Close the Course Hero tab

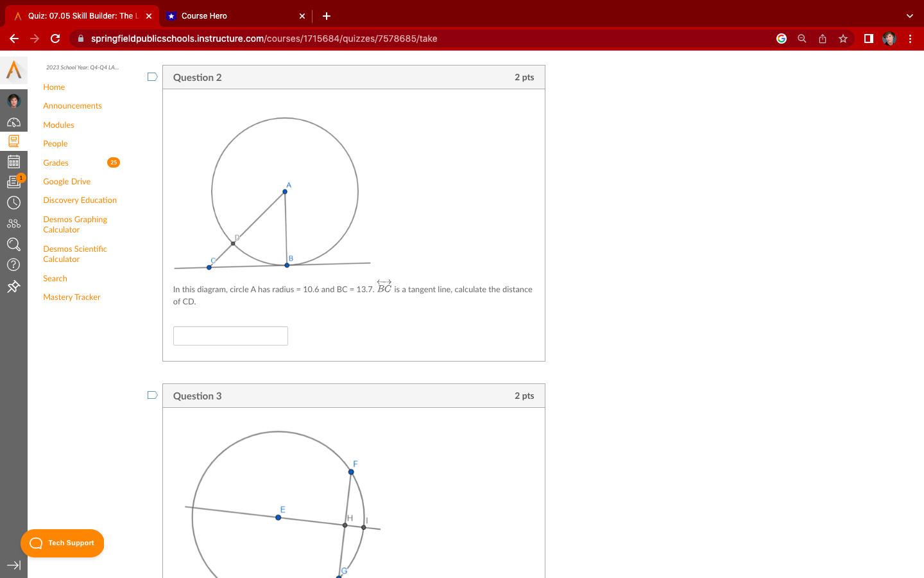click(x=302, y=16)
